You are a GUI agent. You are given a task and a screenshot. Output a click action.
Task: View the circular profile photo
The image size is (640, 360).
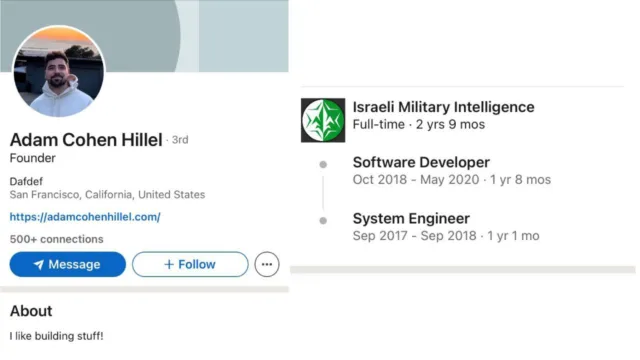coord(59,71)
